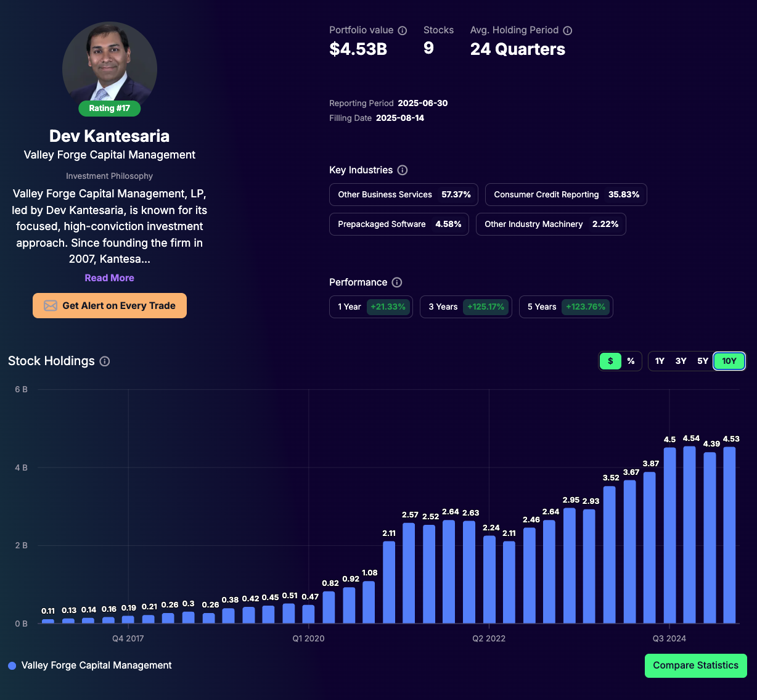Click 24 Quarters holding period value
The width and height of the screenshot is (757, 700).
tap(518, 49)
